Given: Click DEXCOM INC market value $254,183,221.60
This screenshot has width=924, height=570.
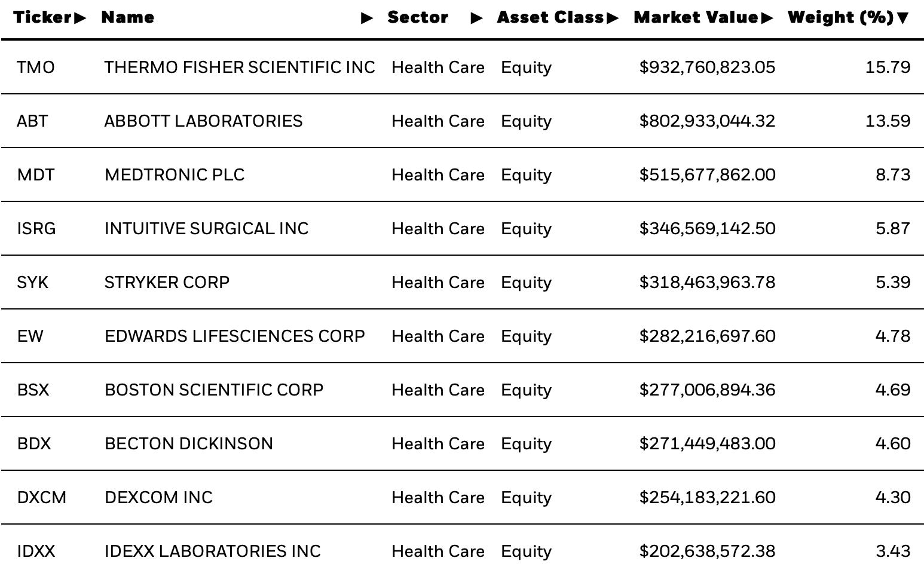Looking at the screenshot, I should pos(708,498).
